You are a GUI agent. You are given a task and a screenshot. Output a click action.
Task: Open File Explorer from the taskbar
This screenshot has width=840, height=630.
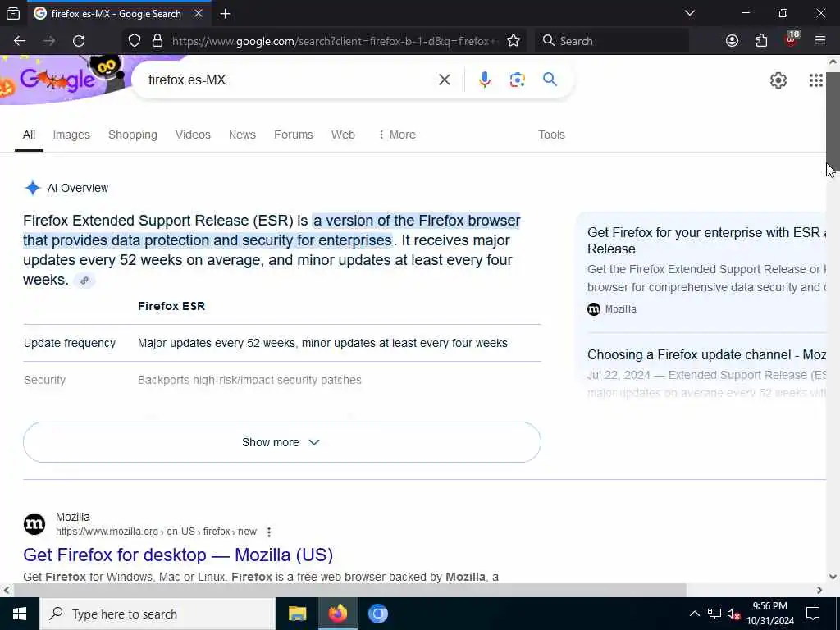pyautogui.click(x=297, y=614)
